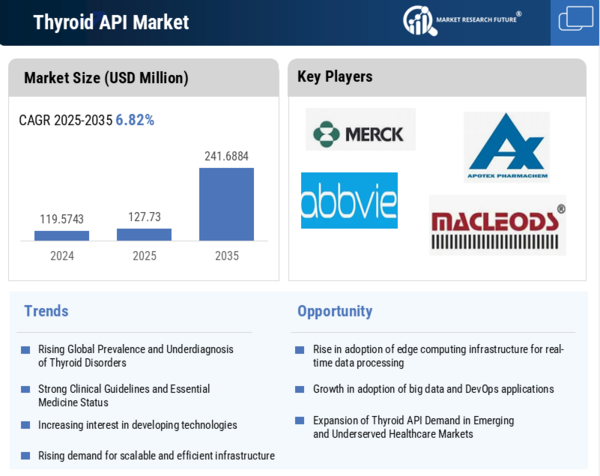
Task: Select the Apotex Pharmachem logo
Action: point(506,146)
